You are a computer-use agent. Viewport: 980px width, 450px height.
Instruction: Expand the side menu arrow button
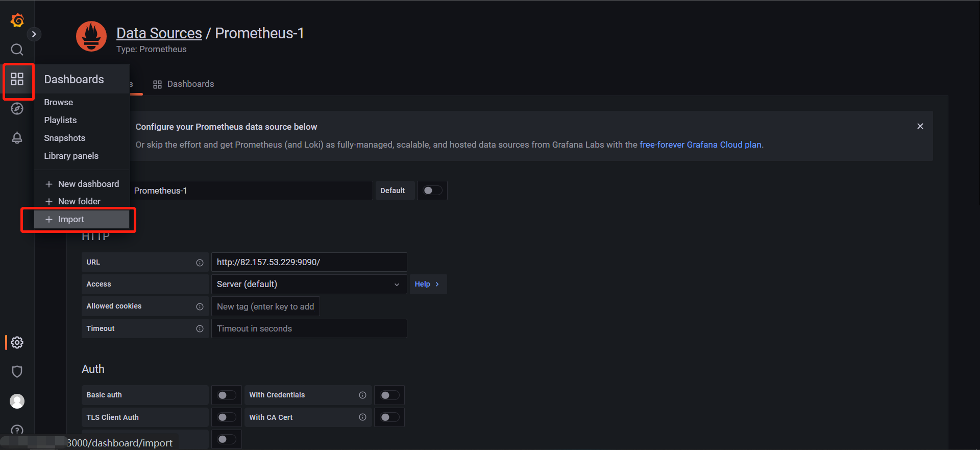pos(34,34)
